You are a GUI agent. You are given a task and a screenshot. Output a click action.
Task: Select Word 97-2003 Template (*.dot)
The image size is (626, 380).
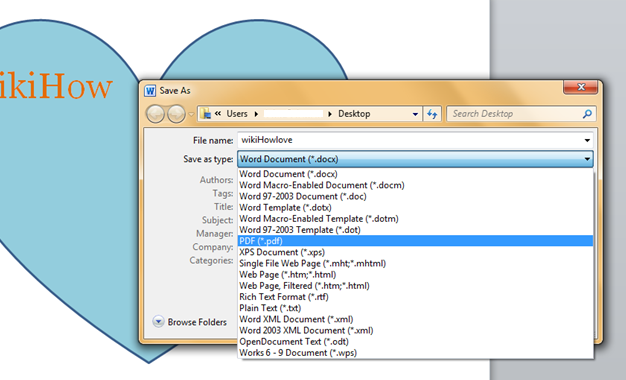click(415, 230)
